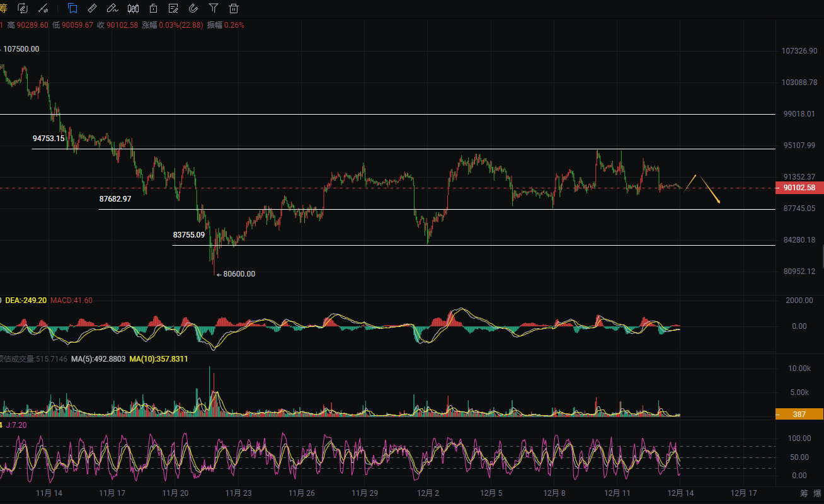824x504 pixels.
Task: Select the line drawing tool with arrows
Action: pyautogui.click(x=43, y=8)
